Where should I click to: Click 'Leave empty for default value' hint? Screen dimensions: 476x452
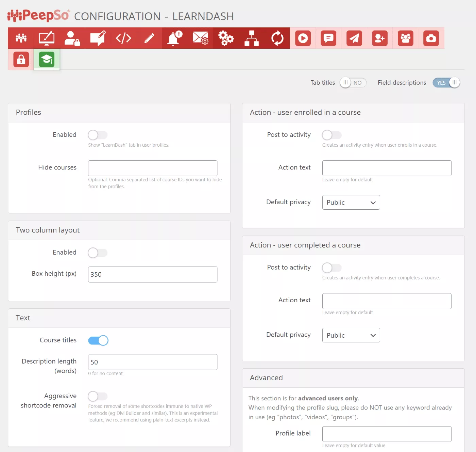coord(354,446)
